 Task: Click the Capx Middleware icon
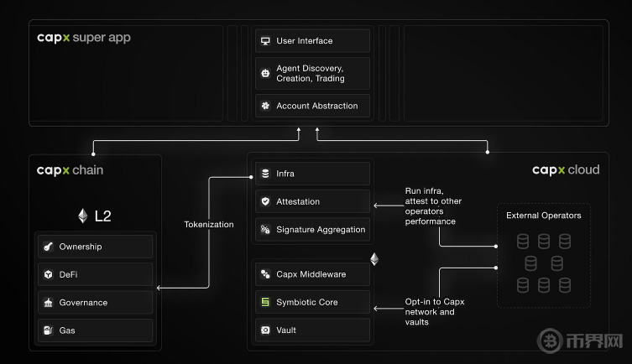coord(265,274)
